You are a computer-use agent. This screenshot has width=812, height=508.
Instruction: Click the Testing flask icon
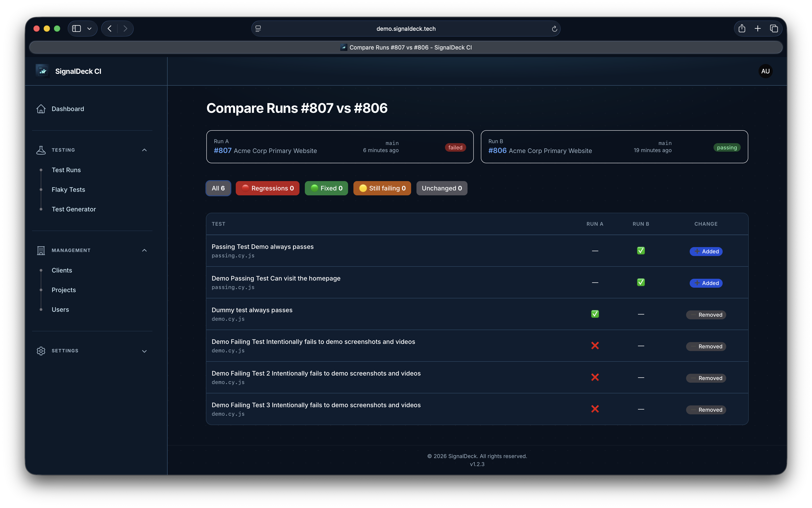tap(41, 150)
